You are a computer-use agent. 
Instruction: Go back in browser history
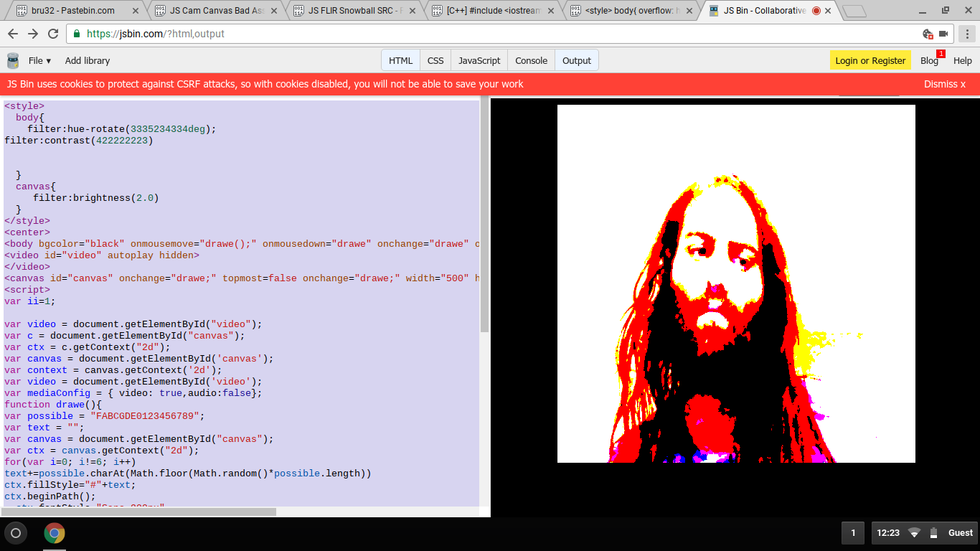14,34
